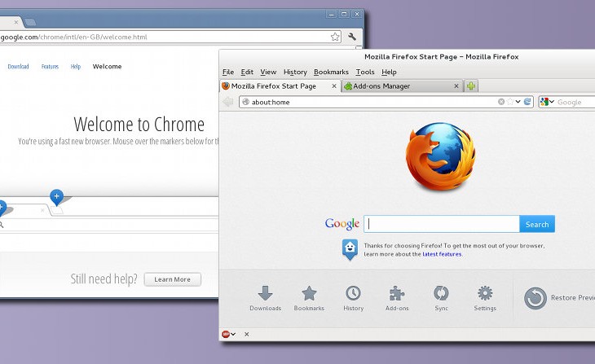This screenshot has width=595, height=364.
Task: Click Firefox back arrow button
Action: (228, 102)
